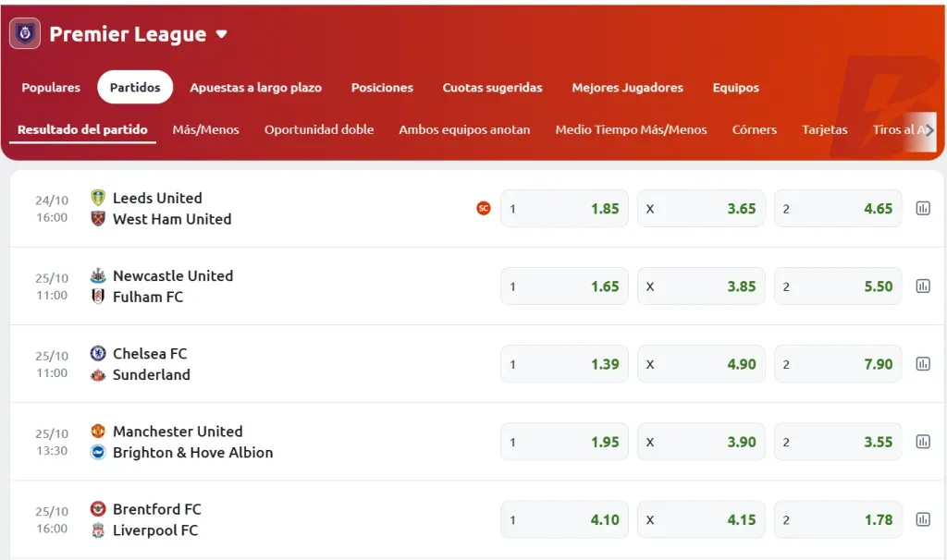The image size is (947, 560).
Task: Select the Más/Menos market tab
Action: pos(205,129)
